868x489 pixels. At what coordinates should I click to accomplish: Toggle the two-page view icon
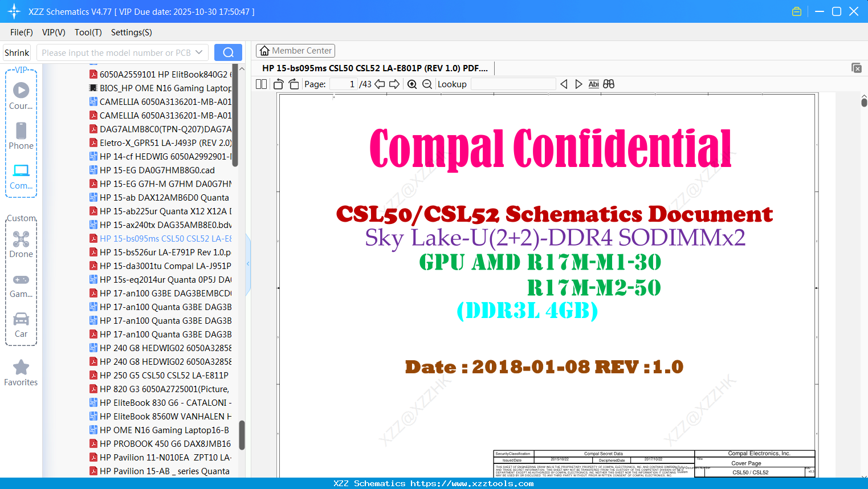pos(261,84)
